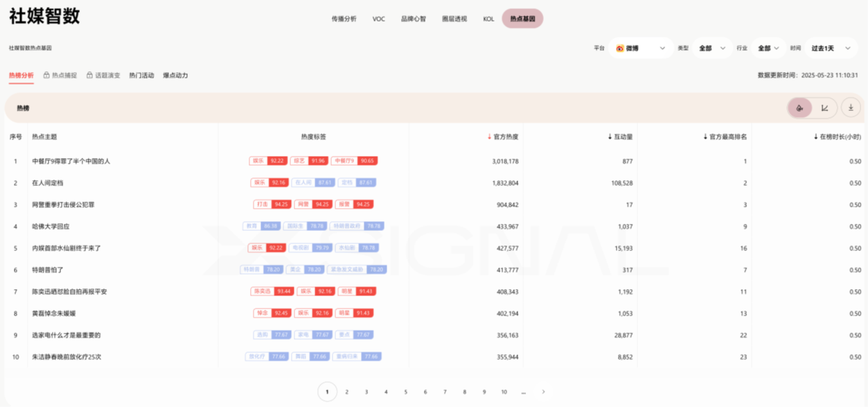868x407 pixels.
Task: Sort by 在榜时长(小时) column
Action: point(816,137)
